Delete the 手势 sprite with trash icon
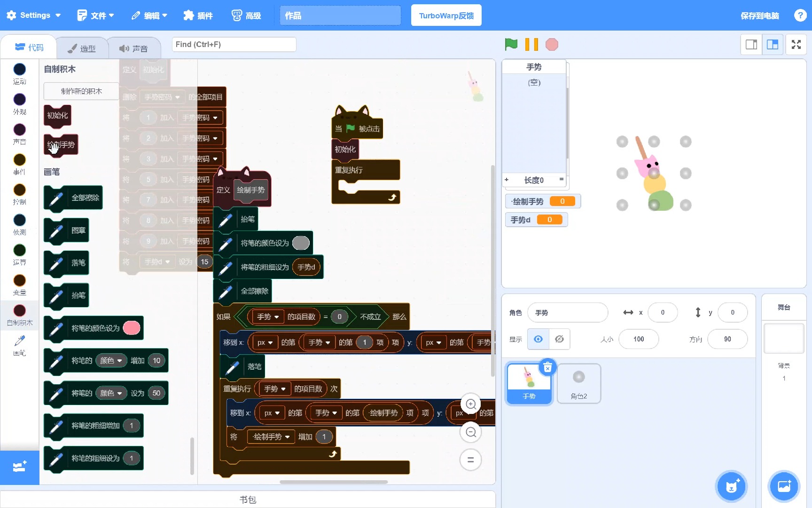 pyautogui.click(x=547, y=367)
